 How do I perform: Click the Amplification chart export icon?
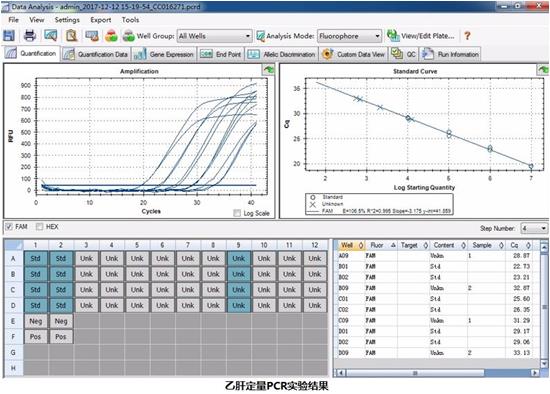coord(269,69)
